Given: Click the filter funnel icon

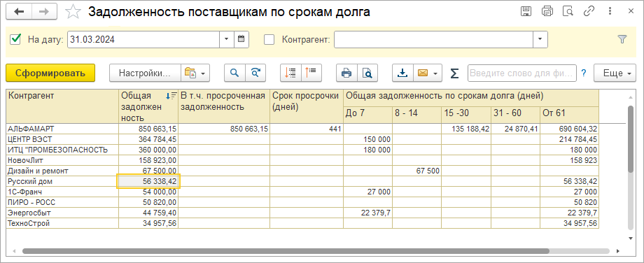Looking at the screenshot, I should [622, 39].
